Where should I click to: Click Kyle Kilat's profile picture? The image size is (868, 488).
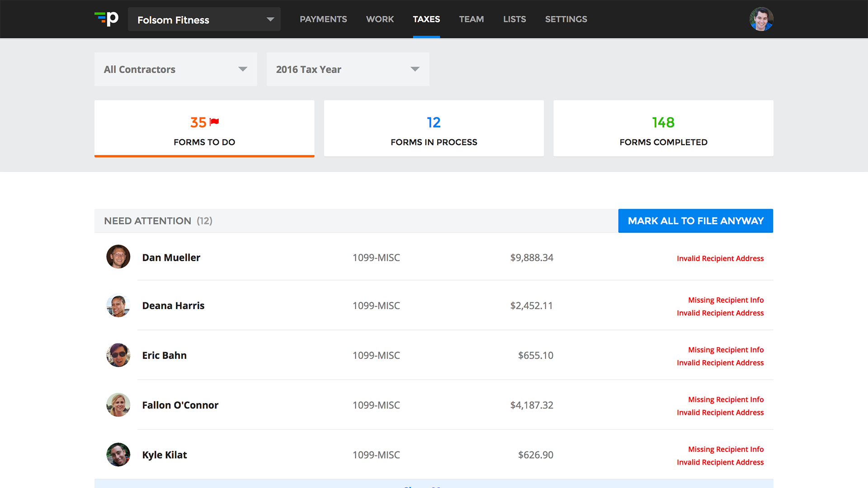[x=118, y=455]
